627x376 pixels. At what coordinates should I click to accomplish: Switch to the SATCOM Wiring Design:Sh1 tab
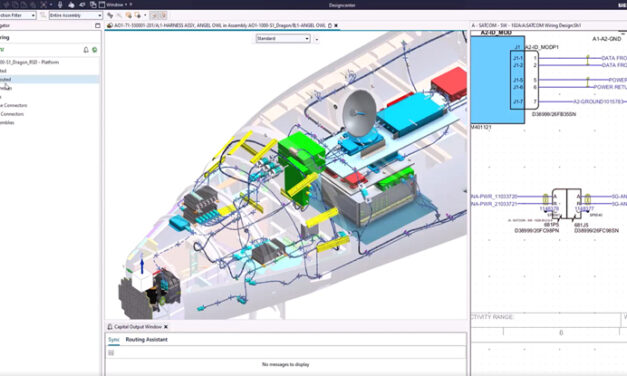[x=526, y=25]
